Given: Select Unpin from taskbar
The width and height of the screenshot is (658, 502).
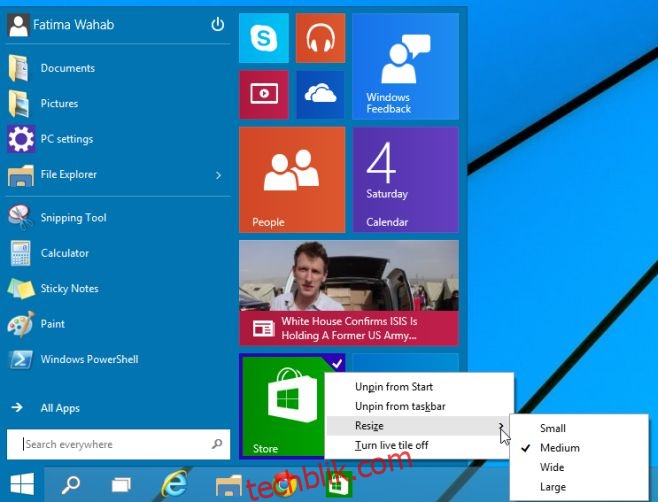Looking at the screenshot, I should click(419, 406).
